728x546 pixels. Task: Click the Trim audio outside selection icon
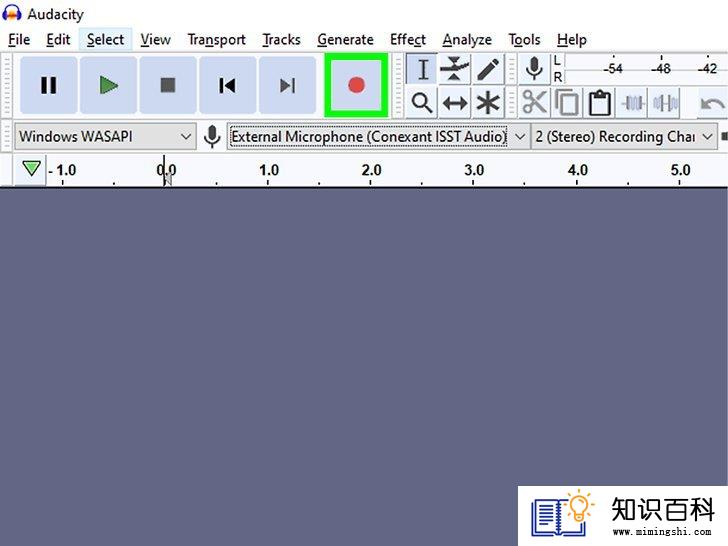pyautogui.click(x=633, y=103)
